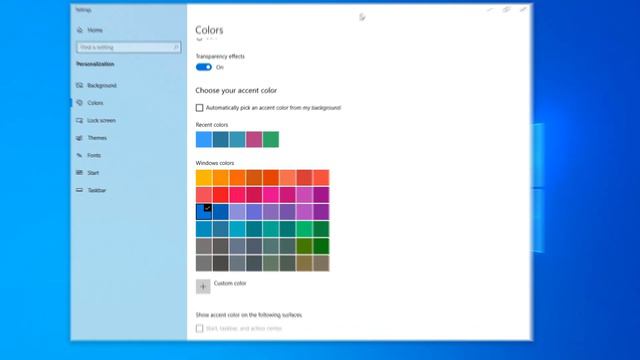Pick the bright red swatch in second row
The height and width of the screenshot is (360, 640).
220,195
